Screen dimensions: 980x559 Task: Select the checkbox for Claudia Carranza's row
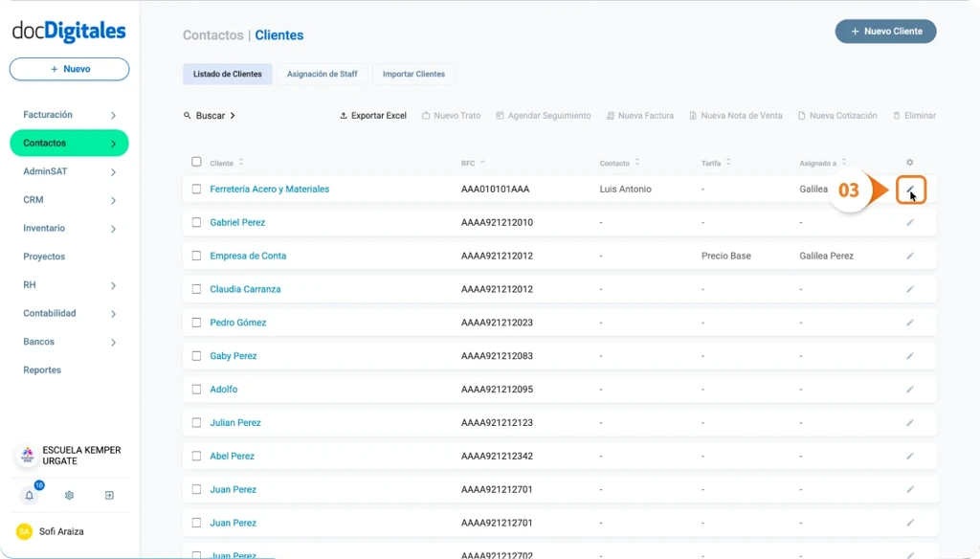pyautogui.click(x=196, y=289)
